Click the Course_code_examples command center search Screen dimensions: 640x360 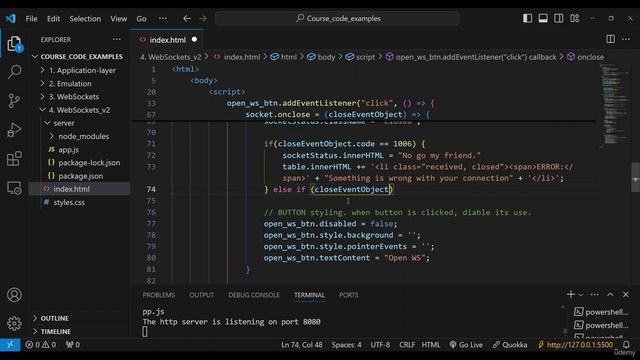click(x=337, y=18)
